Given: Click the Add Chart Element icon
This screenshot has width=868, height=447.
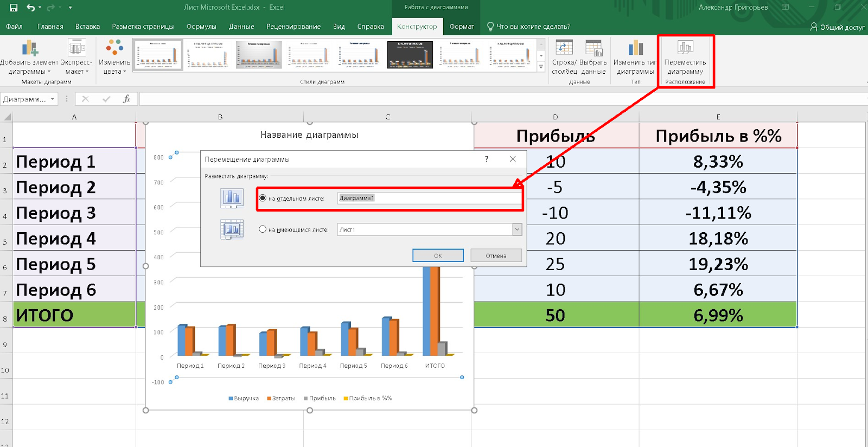Looking at the screenshot, I should [x=30, y=49].
